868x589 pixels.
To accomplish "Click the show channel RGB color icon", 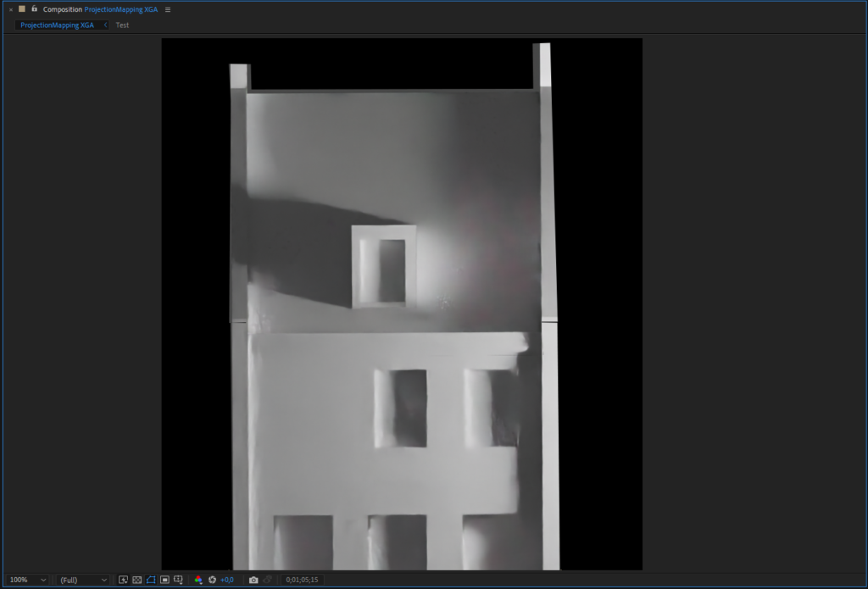I will click(x=198, y=580).
